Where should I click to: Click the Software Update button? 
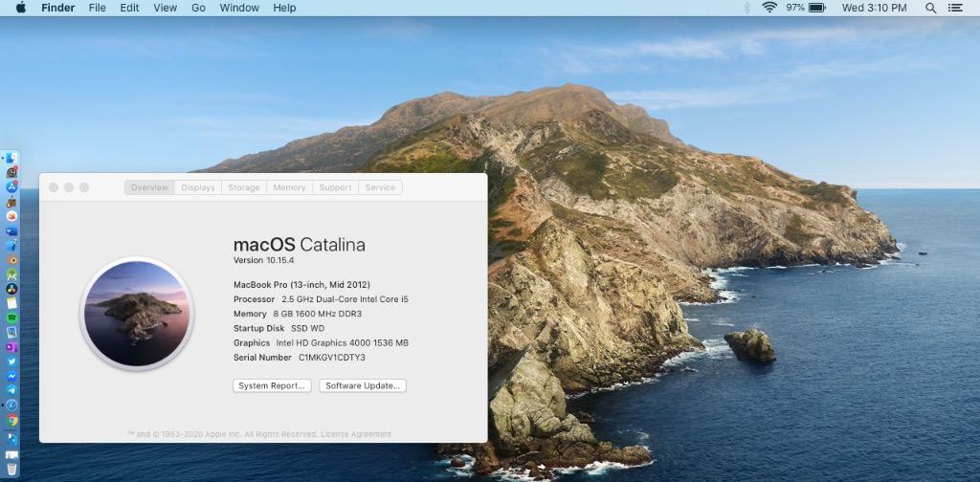pyautogui.click(x=363, y=385)
